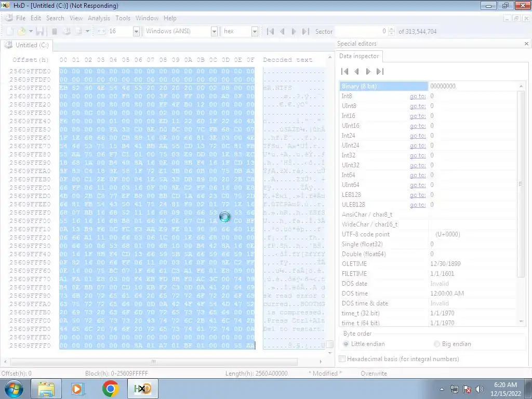
Task: Click the Open disk image toolbar icon
Action: pos(78,31)
